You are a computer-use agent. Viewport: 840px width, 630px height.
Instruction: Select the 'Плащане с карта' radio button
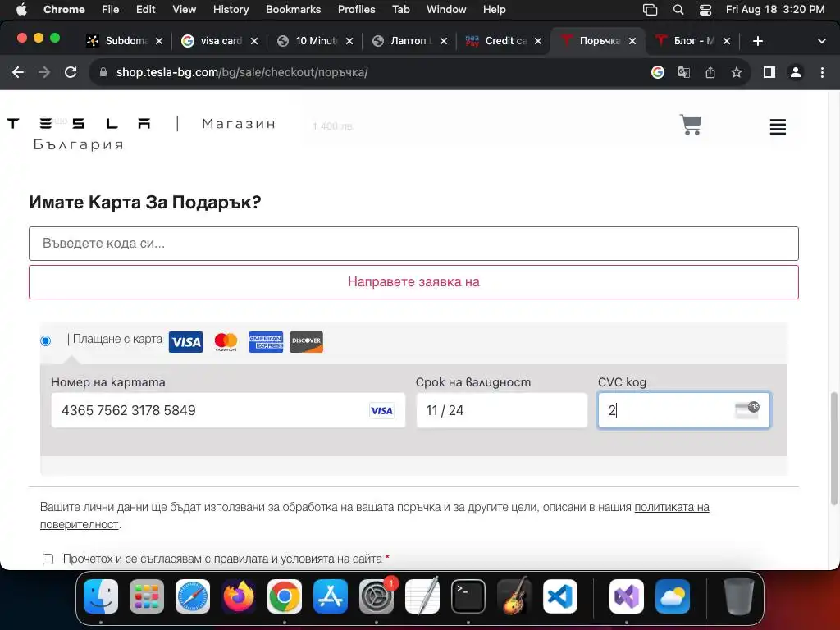[46, 340]
